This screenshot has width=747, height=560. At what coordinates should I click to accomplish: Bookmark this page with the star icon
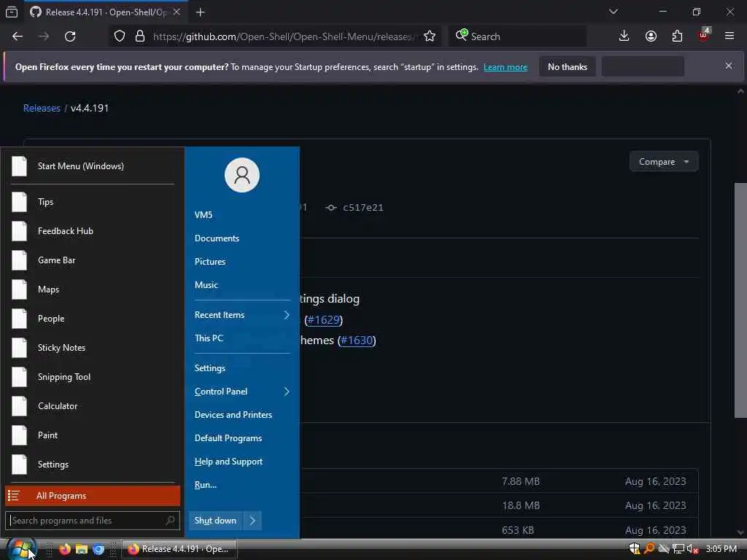point(429,36)
